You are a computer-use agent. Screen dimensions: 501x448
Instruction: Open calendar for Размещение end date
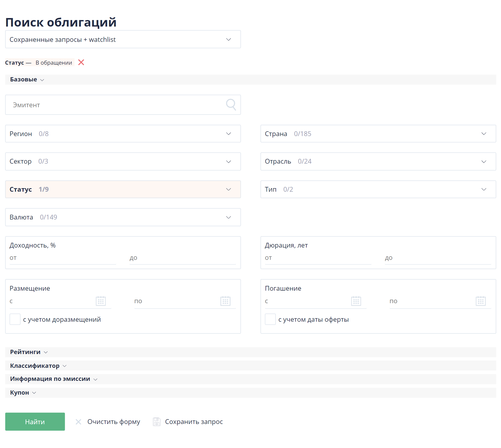click(225, 301)
